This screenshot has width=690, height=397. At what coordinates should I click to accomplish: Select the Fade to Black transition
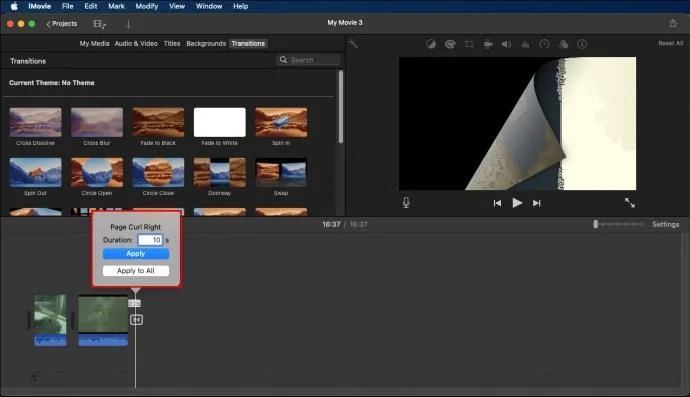(158, 122)
